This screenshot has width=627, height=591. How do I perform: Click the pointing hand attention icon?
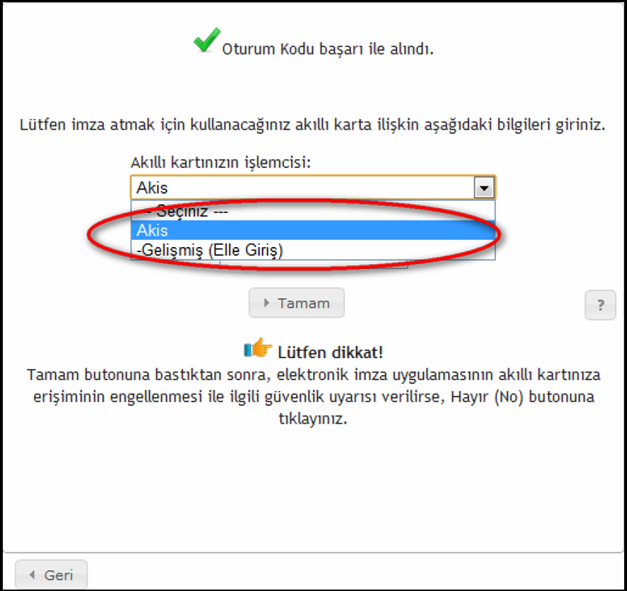[x=258, y=349]
